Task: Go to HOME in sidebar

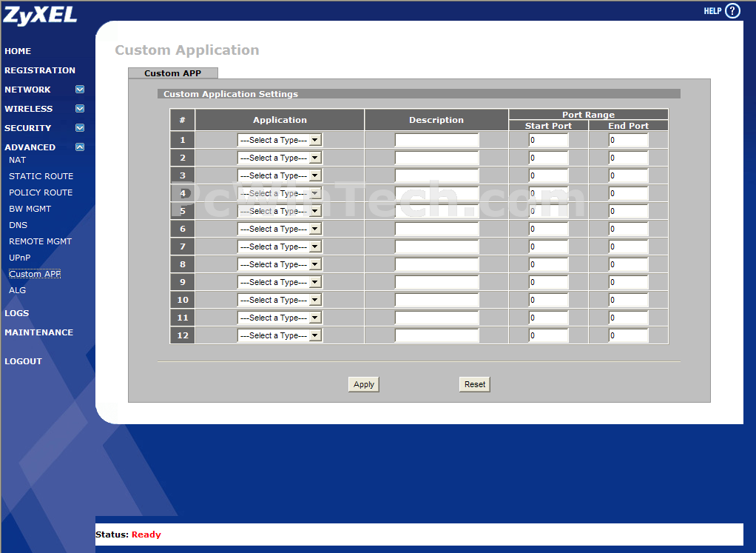Action: (x=18, y=51)
